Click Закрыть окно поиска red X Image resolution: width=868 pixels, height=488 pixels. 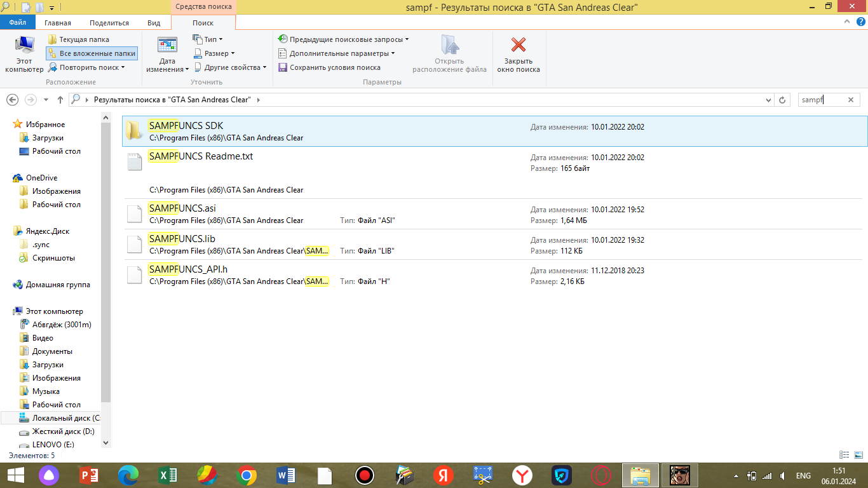[519, 55]
